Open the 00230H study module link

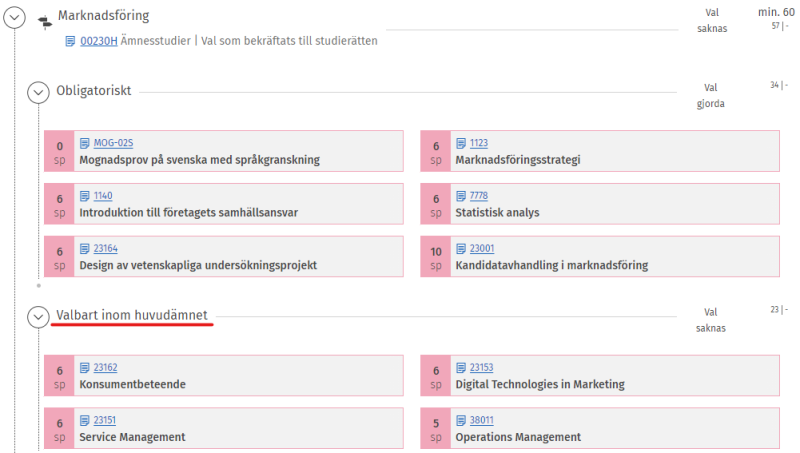point(99,41)
